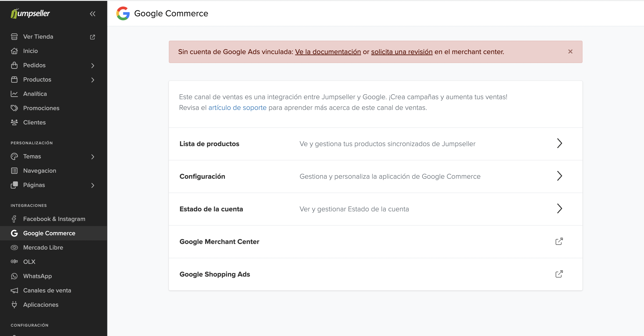Image resolution: width=644 pixels, height=336 pixels.
Task: Click the bag icon beside Pedidos
Action: (14, 65)
